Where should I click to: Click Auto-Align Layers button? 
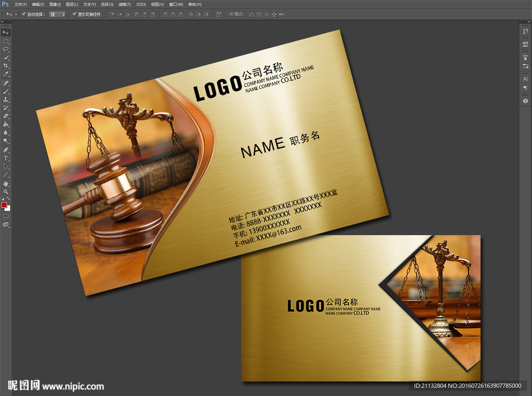coord(219,14)
